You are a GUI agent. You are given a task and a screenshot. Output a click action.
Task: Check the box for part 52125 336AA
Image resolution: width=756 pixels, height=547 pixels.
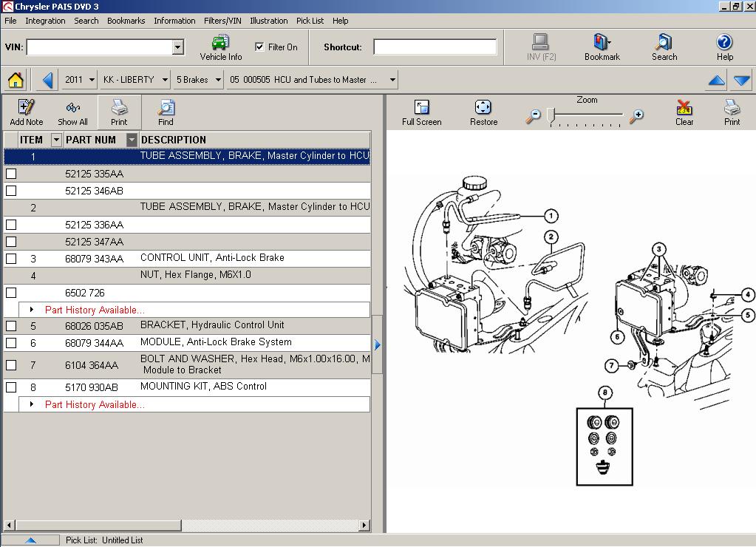point(11,225)
